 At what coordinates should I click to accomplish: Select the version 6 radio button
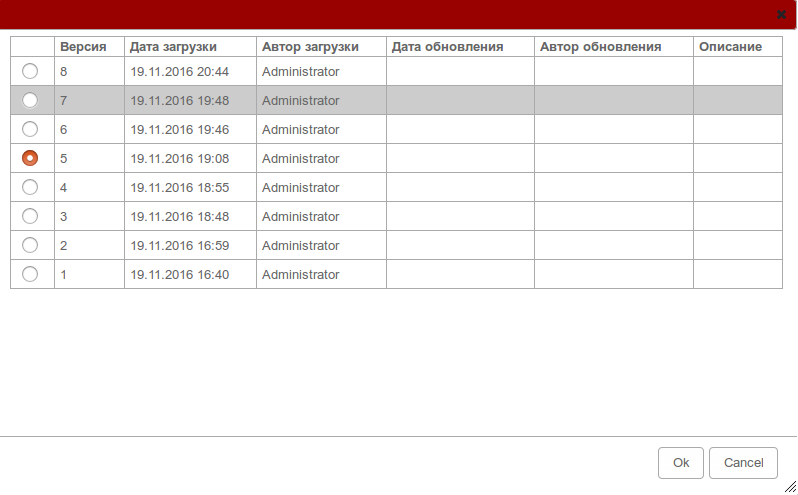(x=30, y=129)
